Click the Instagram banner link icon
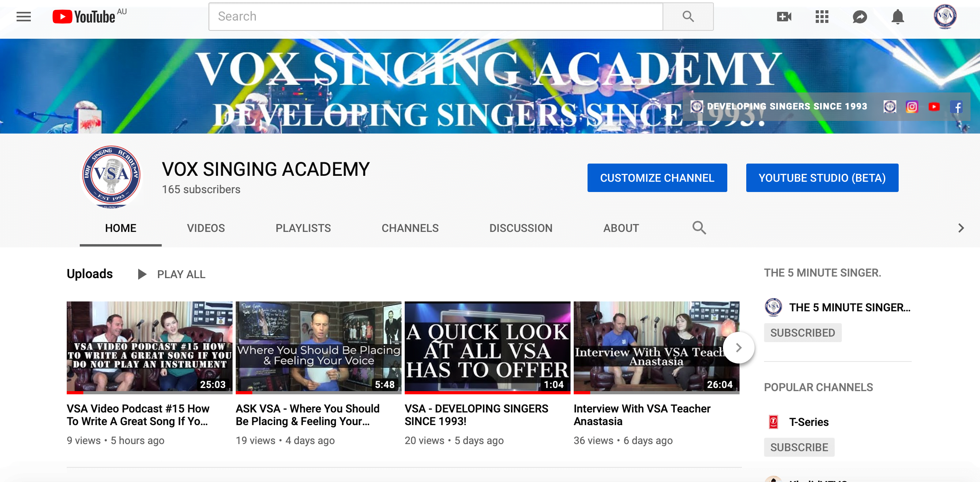 tap(912, 107)
